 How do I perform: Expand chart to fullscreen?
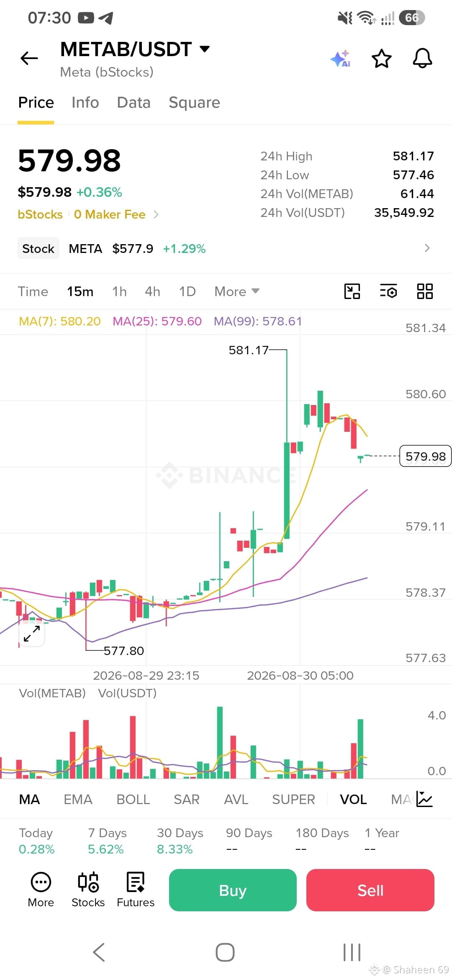[x=32, y=634]
